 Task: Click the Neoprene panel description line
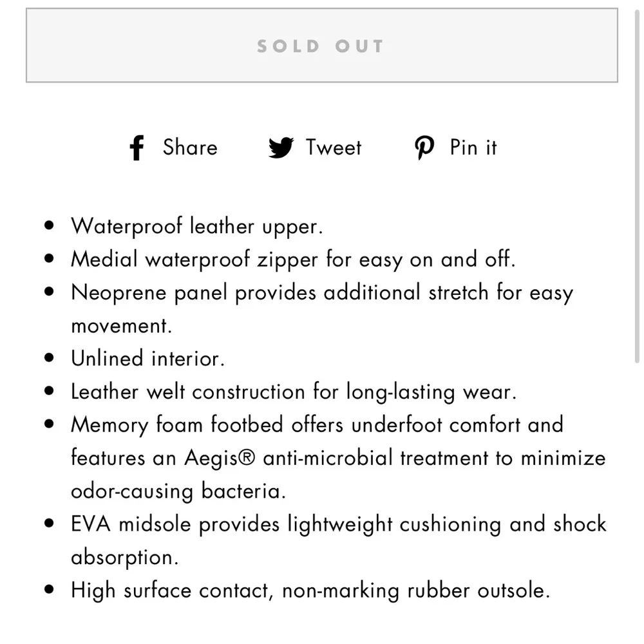point(322,293)
